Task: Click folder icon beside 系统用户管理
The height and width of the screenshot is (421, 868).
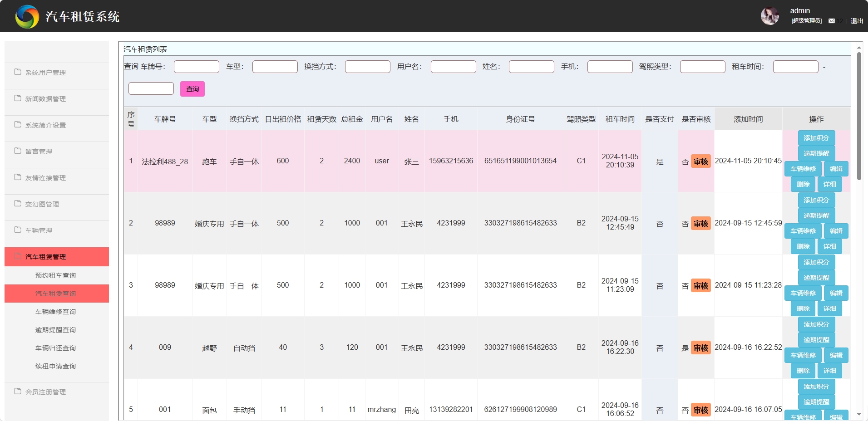Action: tap(18, 72)
